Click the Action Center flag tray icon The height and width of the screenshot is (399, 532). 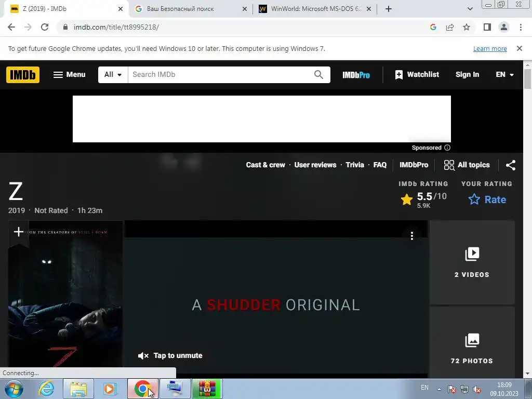451,389
